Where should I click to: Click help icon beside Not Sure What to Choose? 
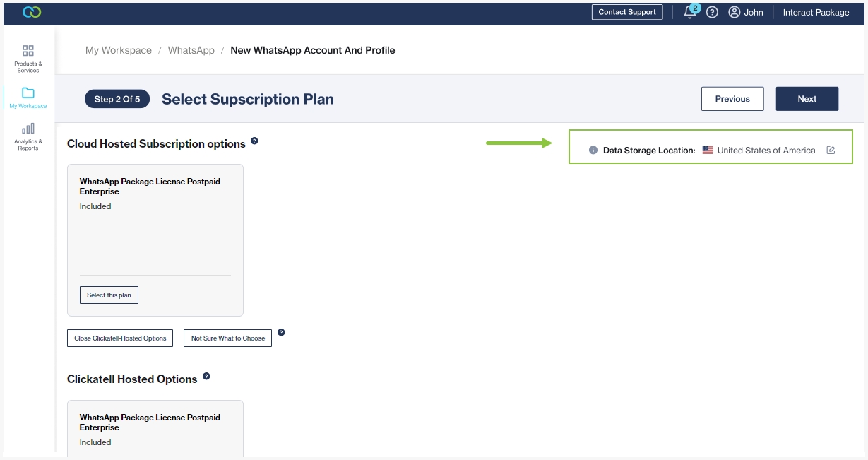click(281, 332)
